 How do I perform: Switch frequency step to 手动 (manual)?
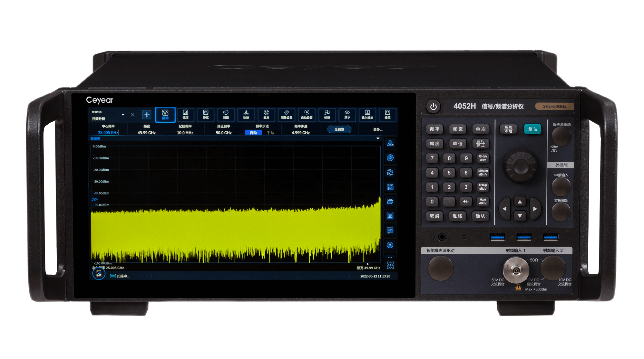(270, 133)
